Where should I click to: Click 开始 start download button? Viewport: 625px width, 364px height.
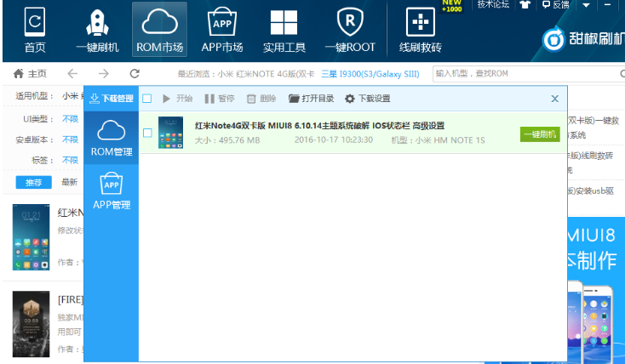[x=177, y=99]
